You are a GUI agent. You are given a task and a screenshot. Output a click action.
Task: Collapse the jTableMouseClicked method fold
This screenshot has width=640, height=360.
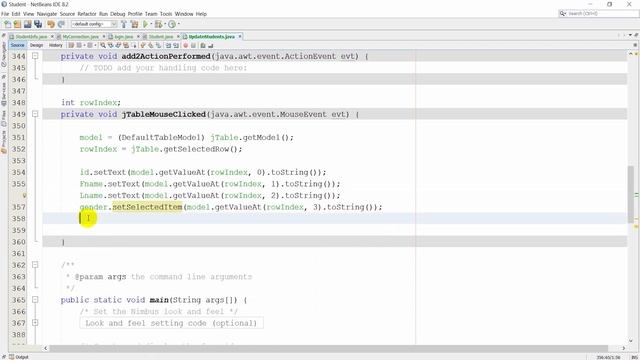(36, 114)
